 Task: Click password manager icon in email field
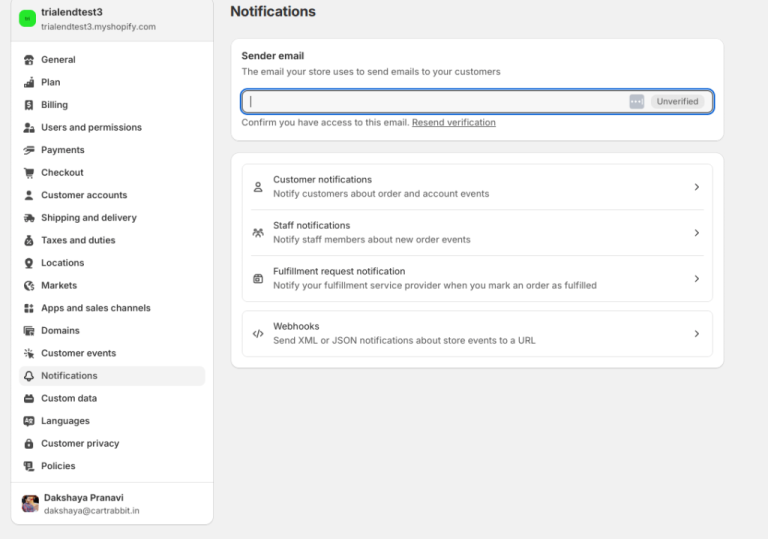tap(636, 101)
